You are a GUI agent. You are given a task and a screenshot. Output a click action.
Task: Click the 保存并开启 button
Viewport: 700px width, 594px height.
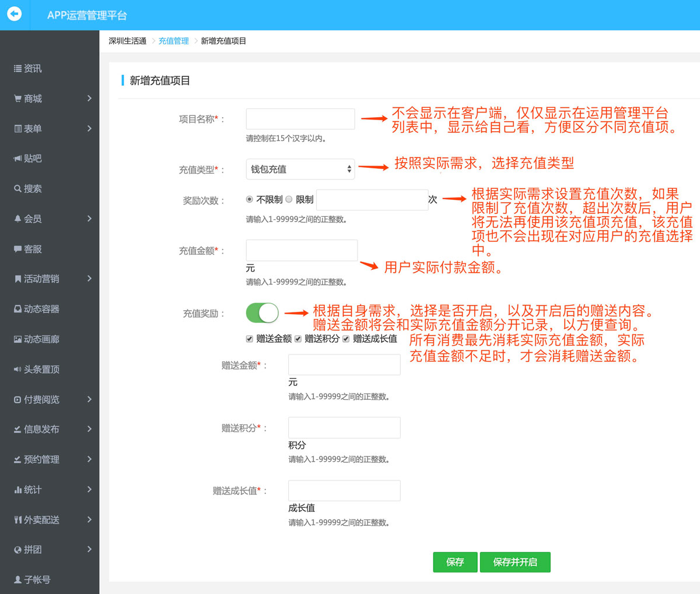click(x=515, y=562)
